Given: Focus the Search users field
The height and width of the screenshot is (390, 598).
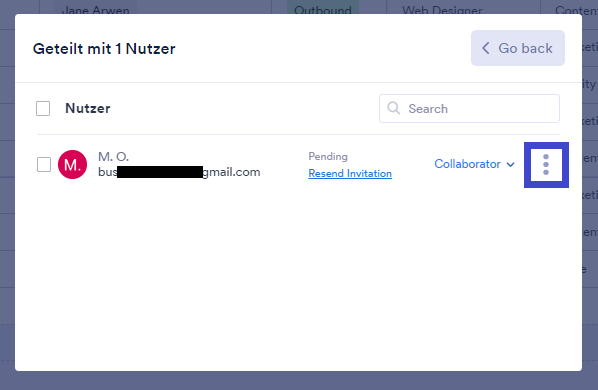Looking at the screenshot, I should pyautogui.click(x=469, y=109).
